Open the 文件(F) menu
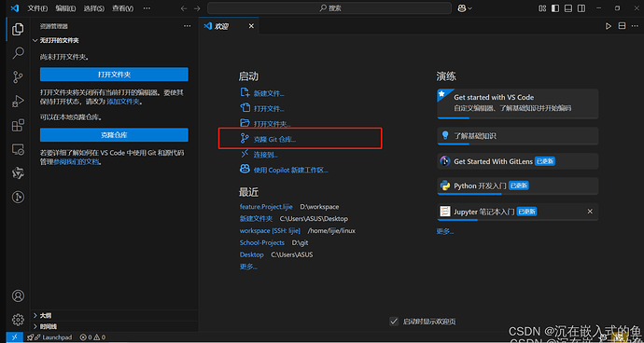This screenshot has height=343, width=644. point(37,8)
